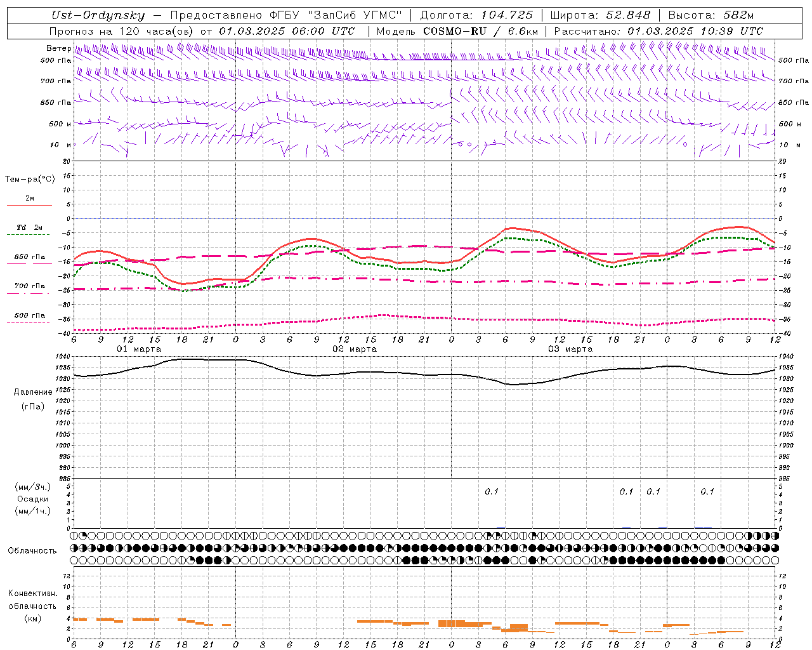Click right-side "850 гПа" wind-level label
The height and width of the screenshot is (650, 812).
tap(794, 102)
